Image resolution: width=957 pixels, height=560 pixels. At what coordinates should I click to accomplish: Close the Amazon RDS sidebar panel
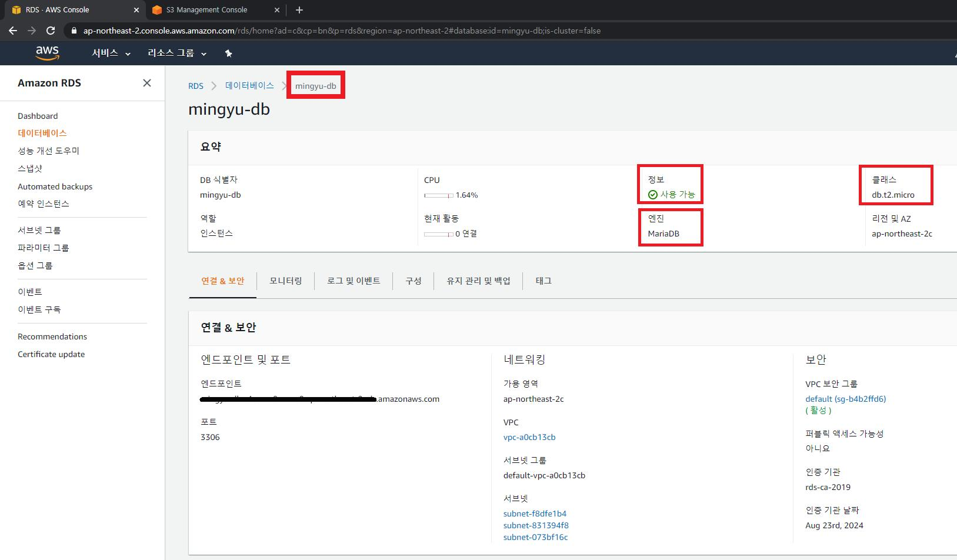click(x=147, y=83)
